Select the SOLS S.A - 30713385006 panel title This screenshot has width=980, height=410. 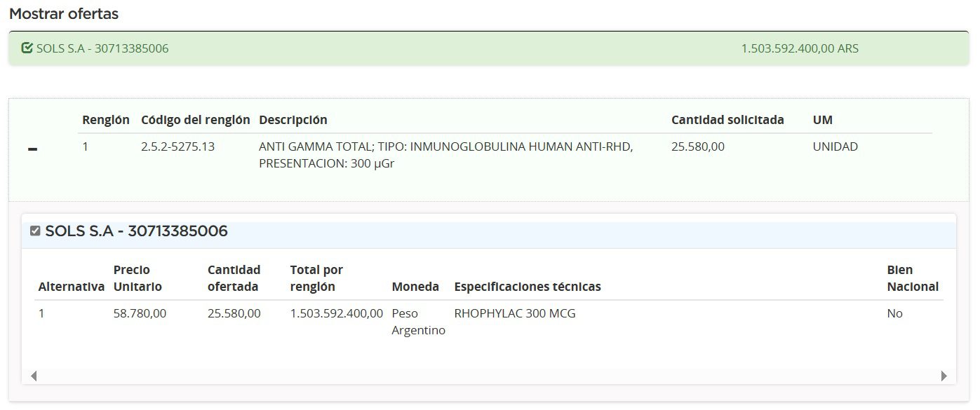(x=136, y=231)
